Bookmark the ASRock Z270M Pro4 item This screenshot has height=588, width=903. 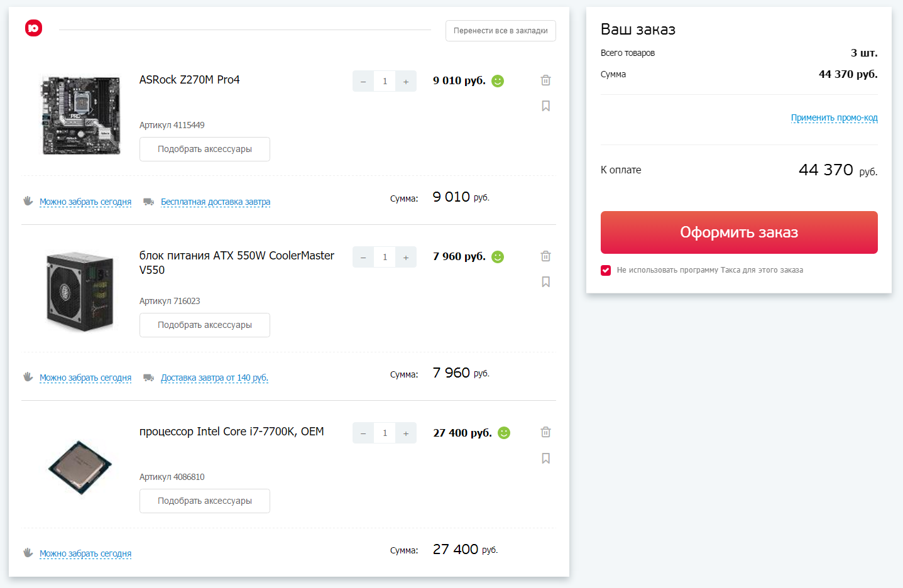[x=545, y=106]
